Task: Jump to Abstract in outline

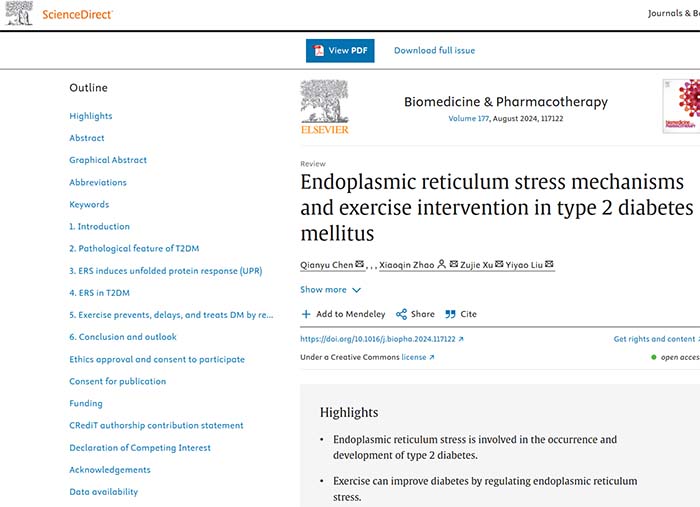Action: (87, 138)
